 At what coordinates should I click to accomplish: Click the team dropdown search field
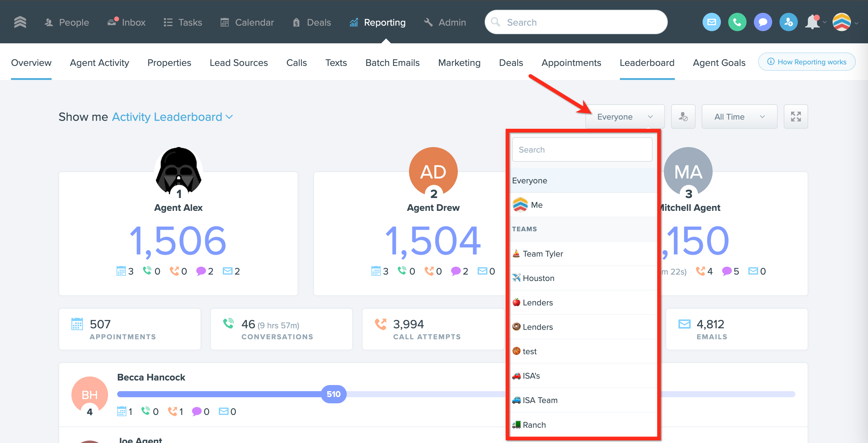click(x=582, y=149)
